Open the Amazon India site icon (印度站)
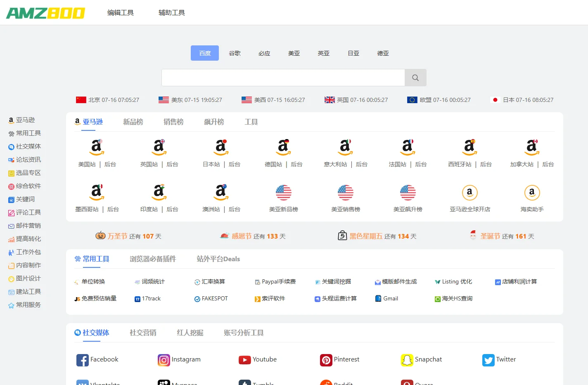Screen dimensions: 588x385 (x=159, y=192)
